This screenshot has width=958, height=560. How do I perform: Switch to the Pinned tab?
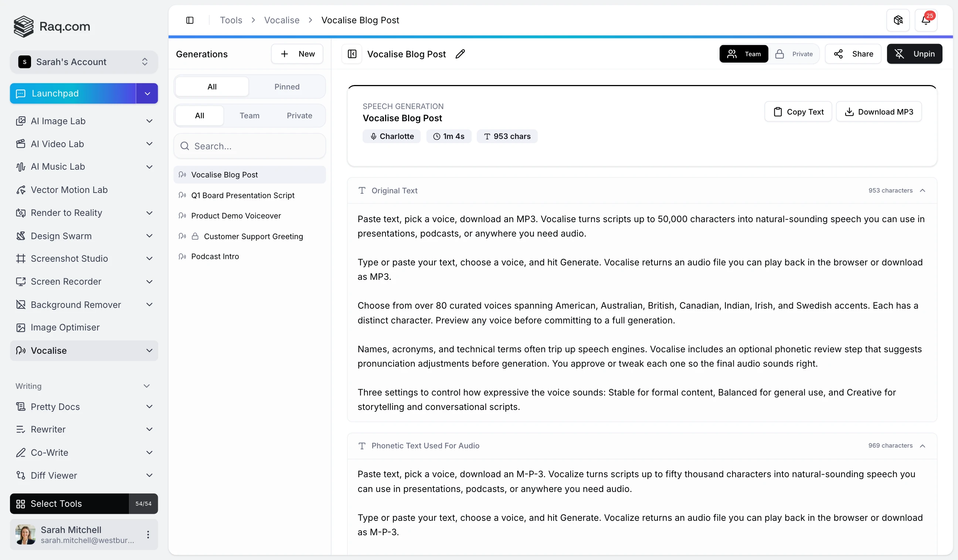(x=287, y=87)
